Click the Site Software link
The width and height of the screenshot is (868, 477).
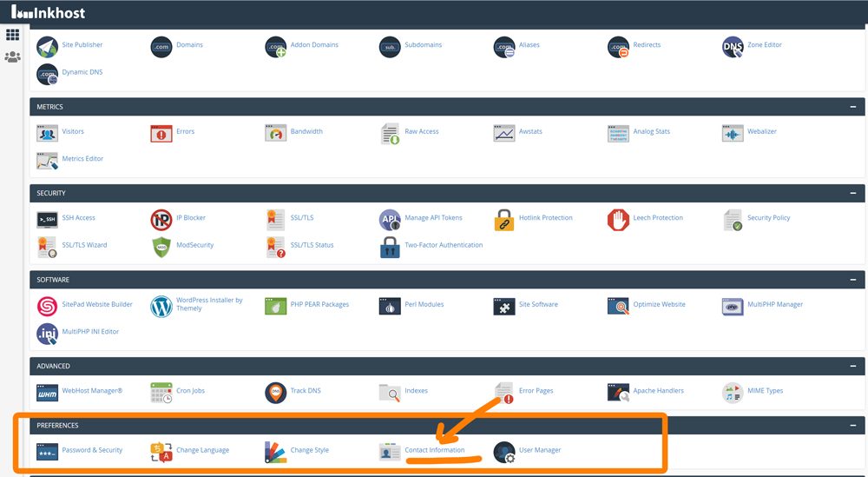click(538, 304)
